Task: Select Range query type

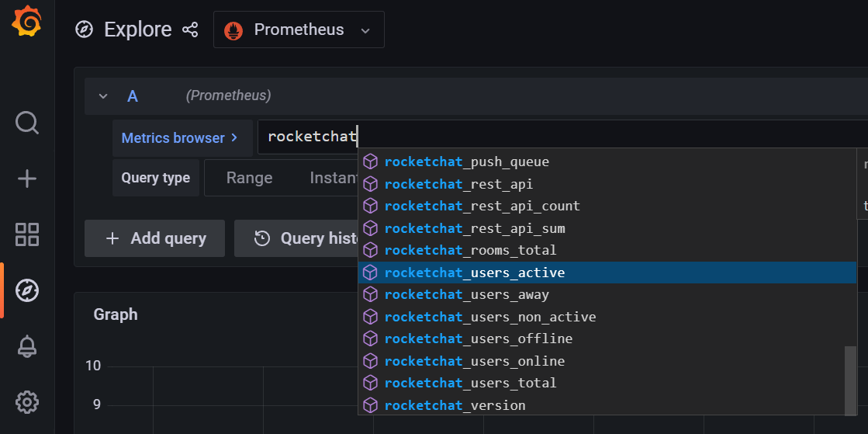Action: pos(249,178)
